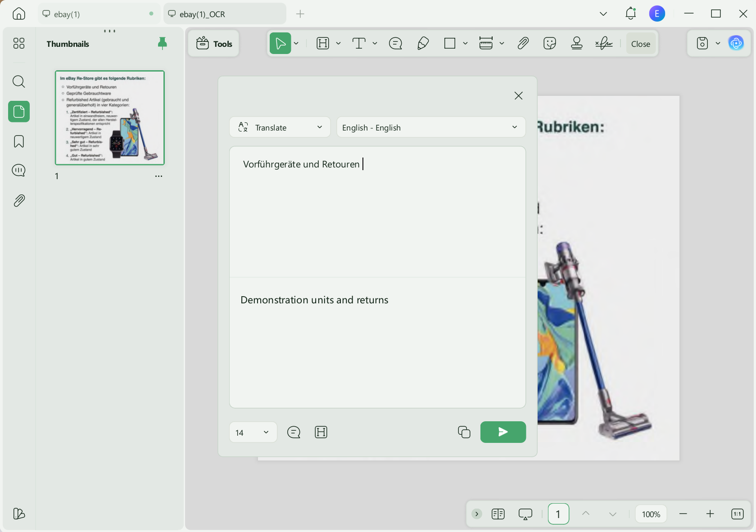Select the Thumbnails panel icon
This screenshot has height=532, width=756.
(19, 111)
